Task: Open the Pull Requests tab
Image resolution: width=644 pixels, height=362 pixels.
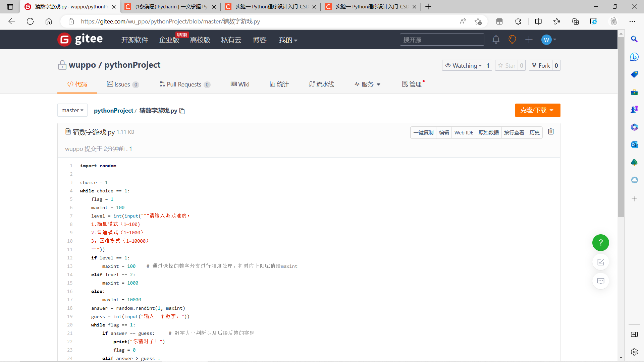Action: 184,84
